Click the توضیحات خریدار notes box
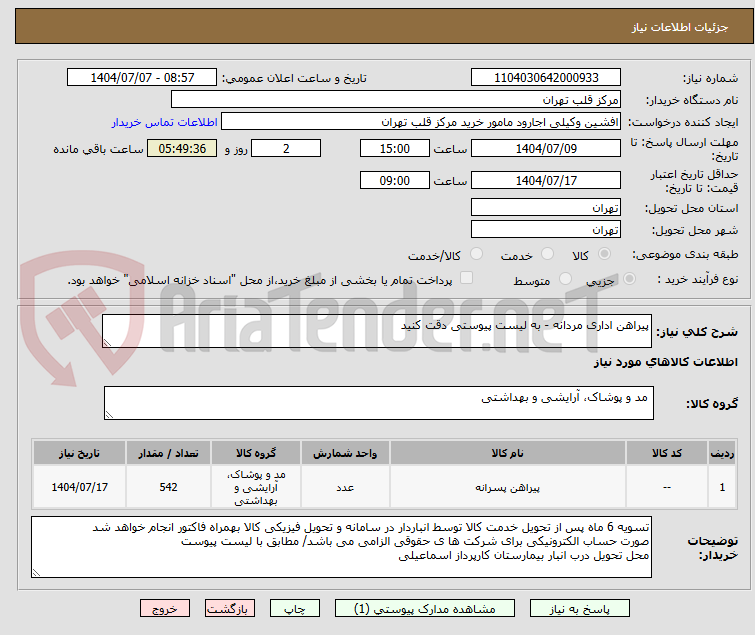Image resolution: width=755 pixels, height=635 pixels. point(341,547)
